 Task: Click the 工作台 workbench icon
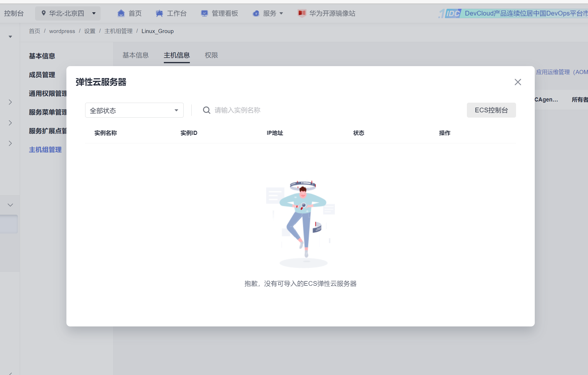click(159, 13)
